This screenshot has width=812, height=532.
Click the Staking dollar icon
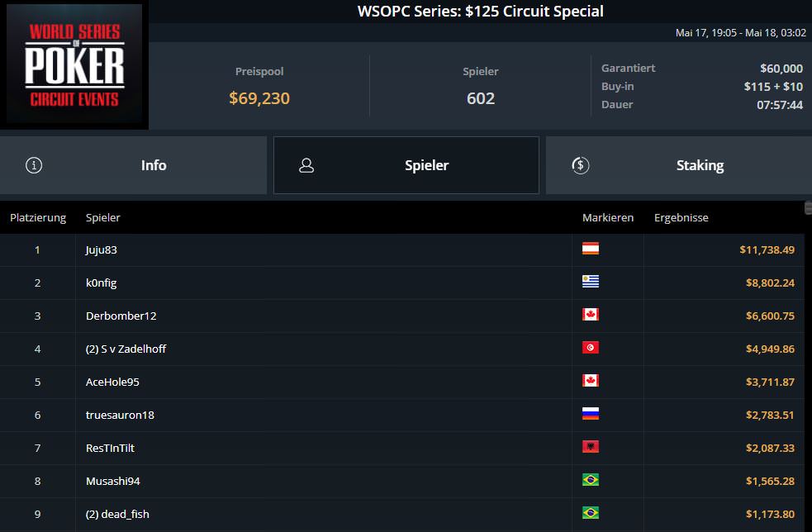(x=580, y=165)
